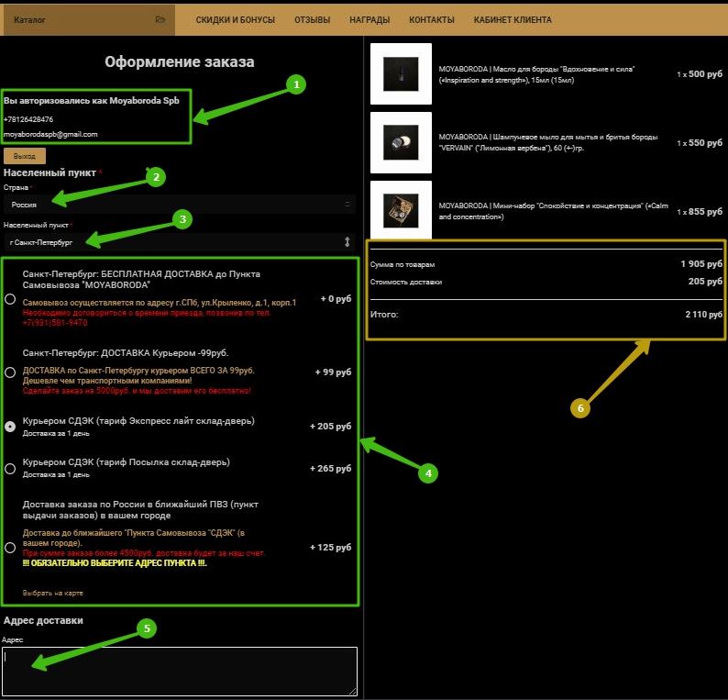Viewport: 728px width, 700px height.
Task: Click the Выход logout button
Action: pos(25,156)
